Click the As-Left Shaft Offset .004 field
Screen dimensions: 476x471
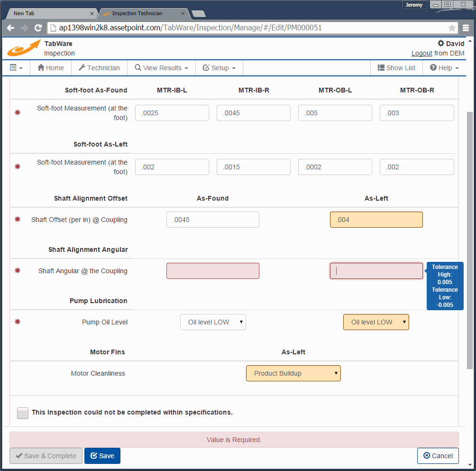click(376, 219)
